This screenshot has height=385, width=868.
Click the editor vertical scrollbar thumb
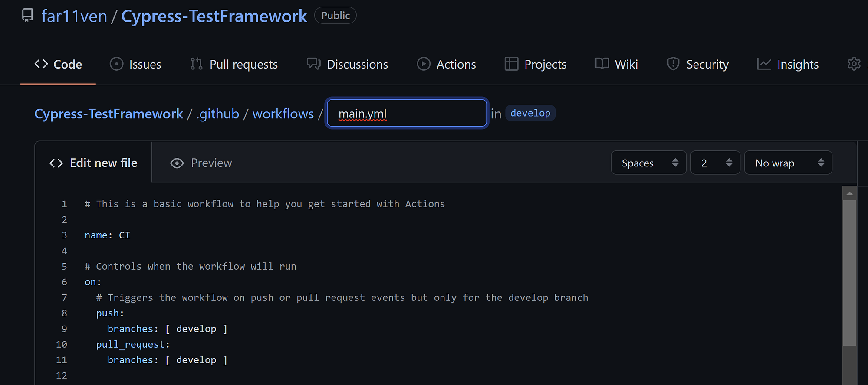[849, 273]
